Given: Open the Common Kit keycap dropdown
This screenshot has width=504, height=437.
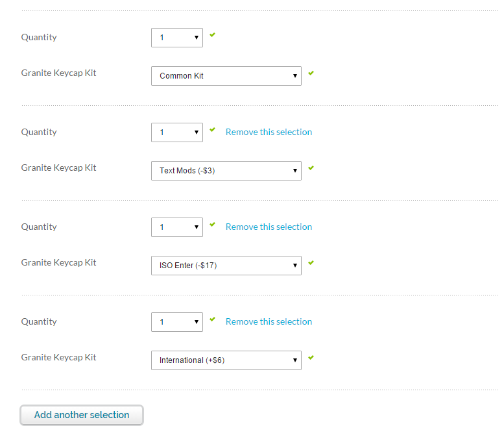Looking at the screenshot, I should (x=226, y=76).
